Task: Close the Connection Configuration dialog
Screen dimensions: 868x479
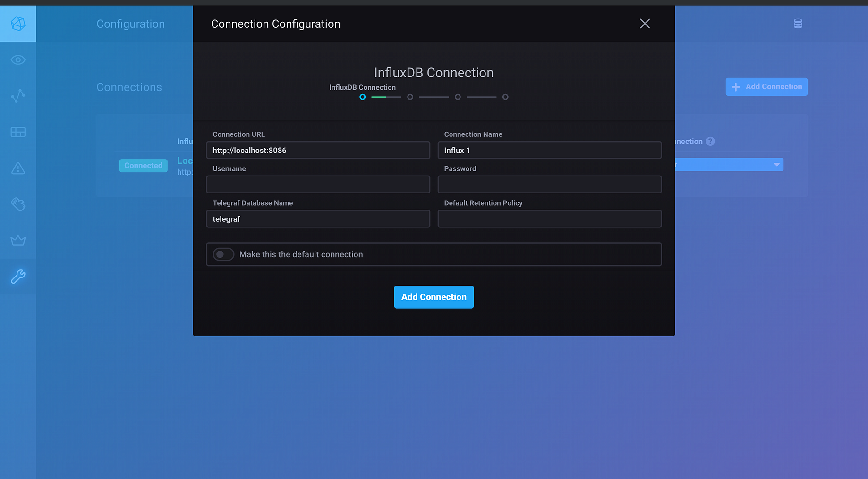Action: tap(645, 24)
